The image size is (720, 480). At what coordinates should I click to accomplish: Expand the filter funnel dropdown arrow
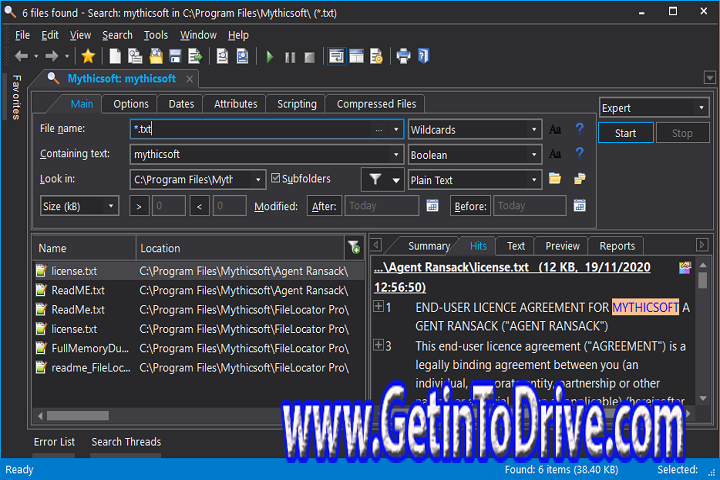(396, 180)
